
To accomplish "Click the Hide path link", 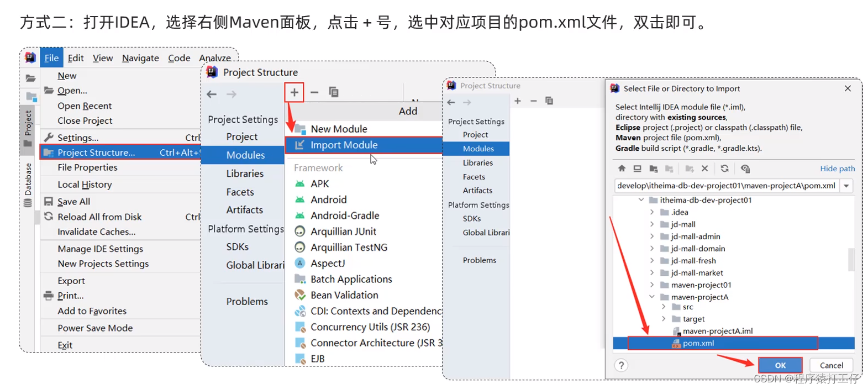I will (x=837, y=169).
